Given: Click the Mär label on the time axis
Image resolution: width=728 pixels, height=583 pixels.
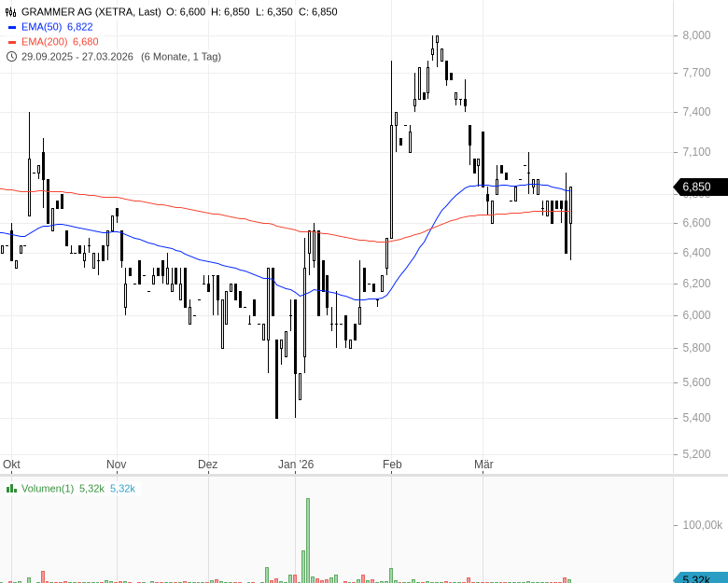Looking at the screenshot, I should (x=483, y=464).
